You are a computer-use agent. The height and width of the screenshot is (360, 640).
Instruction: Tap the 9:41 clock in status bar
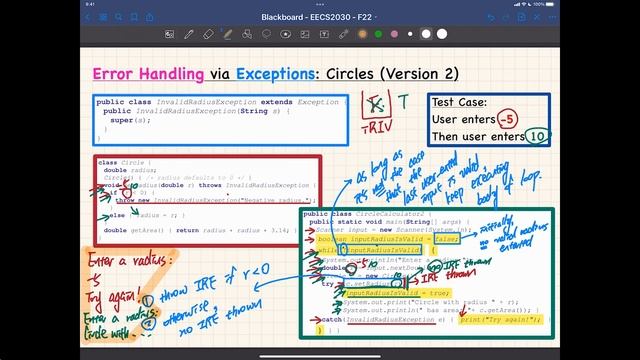click(90, 4)
